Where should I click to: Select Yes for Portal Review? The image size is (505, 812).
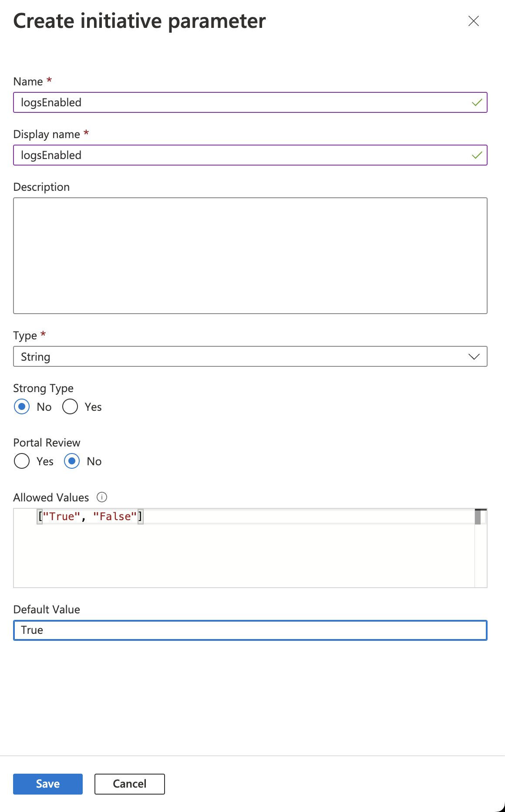pos(22,461)
